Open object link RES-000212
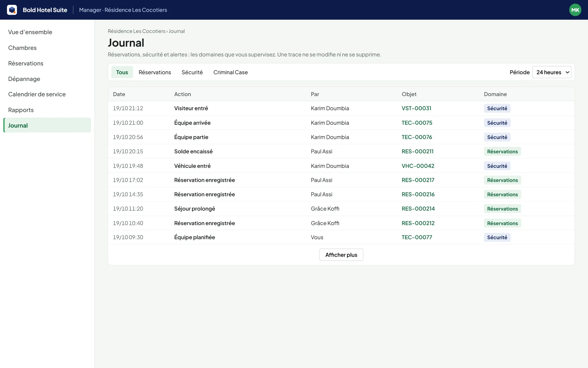Viewport: 588px width, 368px height. pyautogui.click(x=418, y=223)
